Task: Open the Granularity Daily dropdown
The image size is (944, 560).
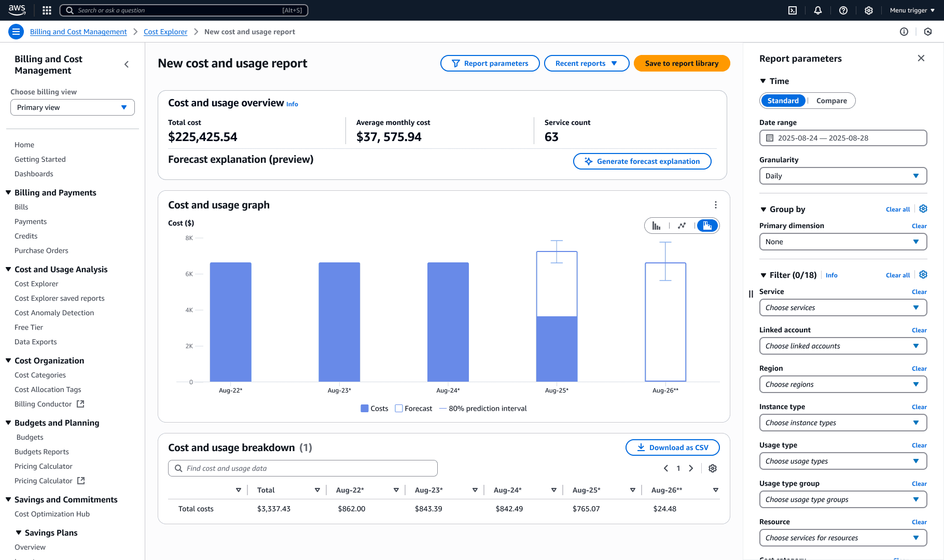Action: tap(843, 176)
